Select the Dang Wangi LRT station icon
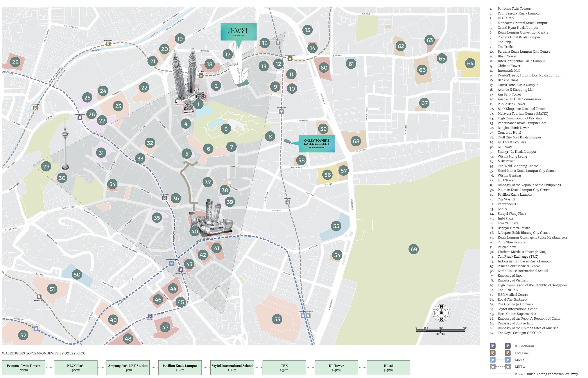This screenshot has width=588, height=378. pos(35,108)
